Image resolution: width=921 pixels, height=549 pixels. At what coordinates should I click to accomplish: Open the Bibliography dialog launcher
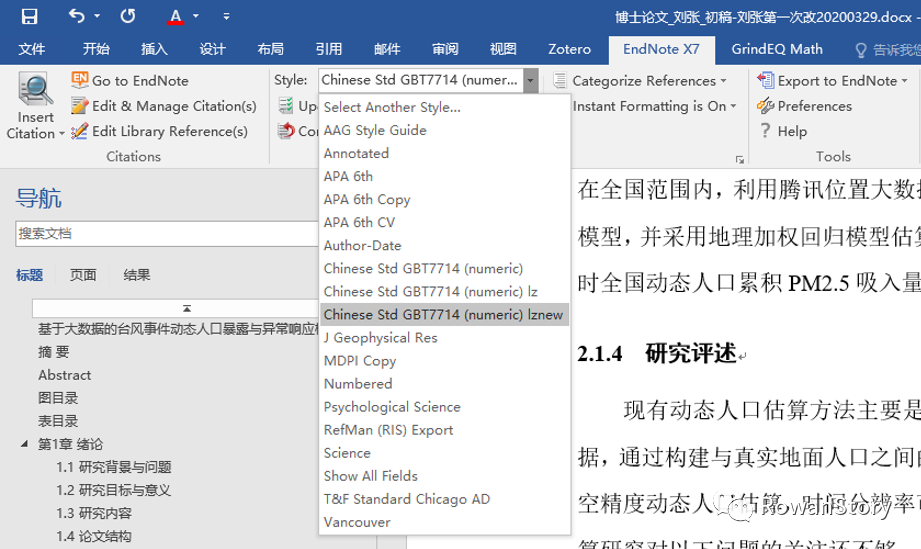tap(740, 160)
